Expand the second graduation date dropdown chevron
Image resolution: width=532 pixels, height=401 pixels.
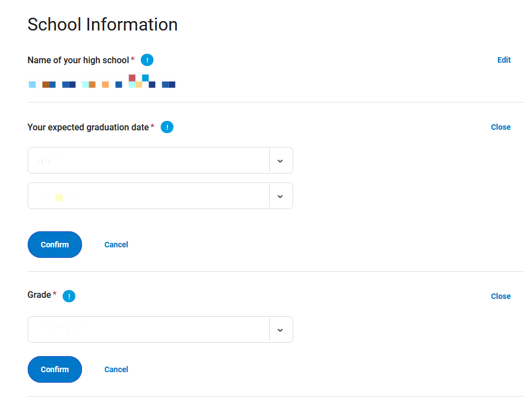(280, 196)
